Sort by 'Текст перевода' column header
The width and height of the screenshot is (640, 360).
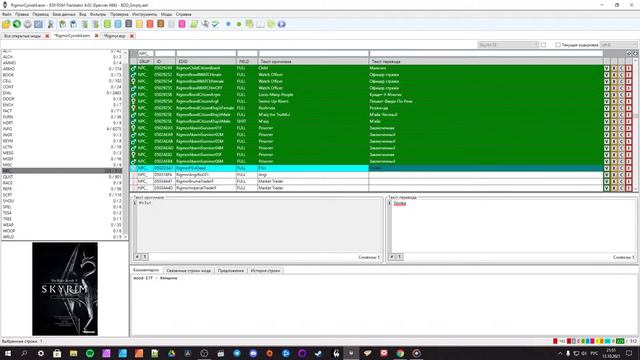486,61
